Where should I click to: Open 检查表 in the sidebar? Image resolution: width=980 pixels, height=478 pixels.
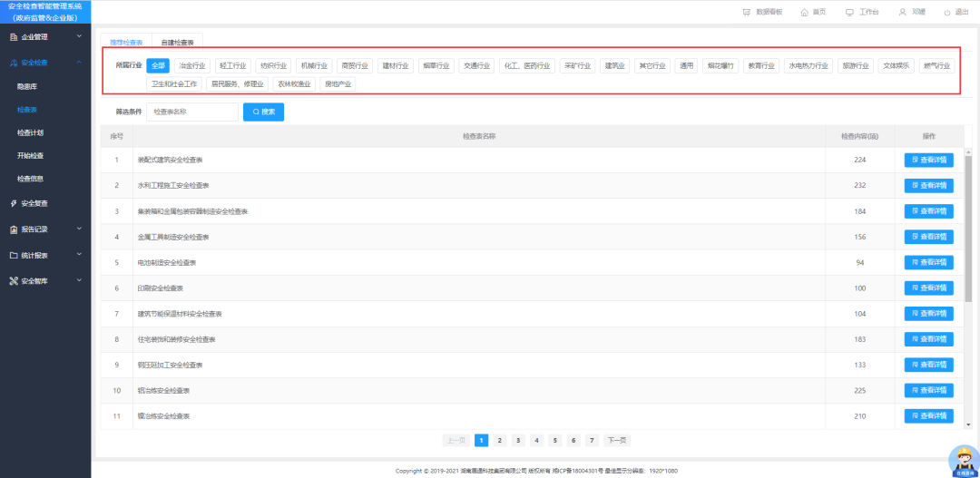pos(27,110)
